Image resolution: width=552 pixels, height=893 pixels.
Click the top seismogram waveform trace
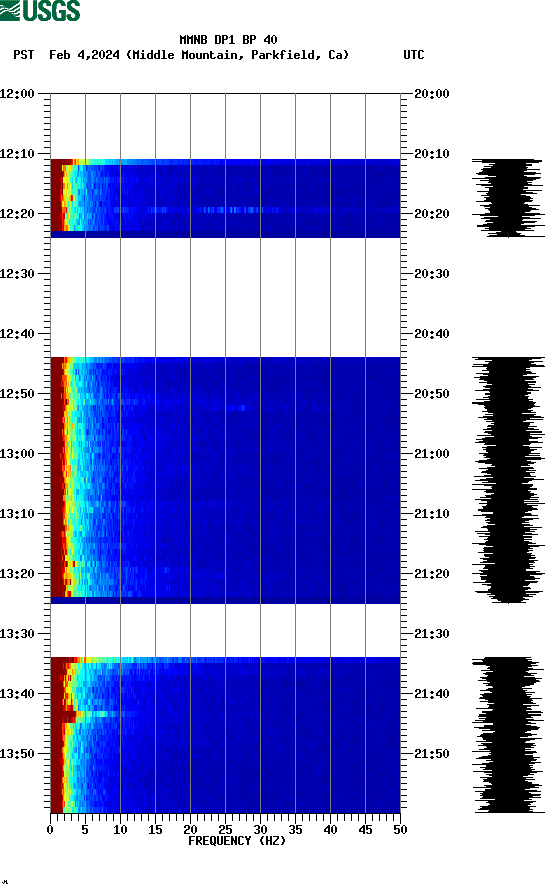508,198
